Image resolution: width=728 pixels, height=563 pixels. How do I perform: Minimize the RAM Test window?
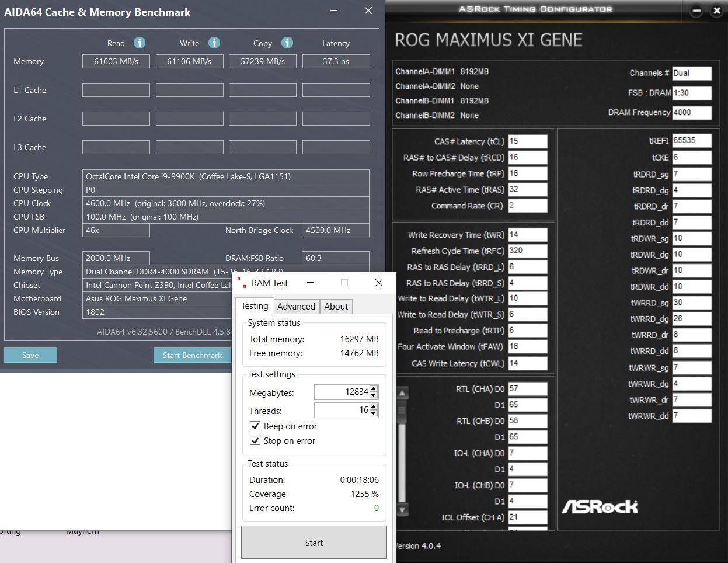click(x=311, y=283)
